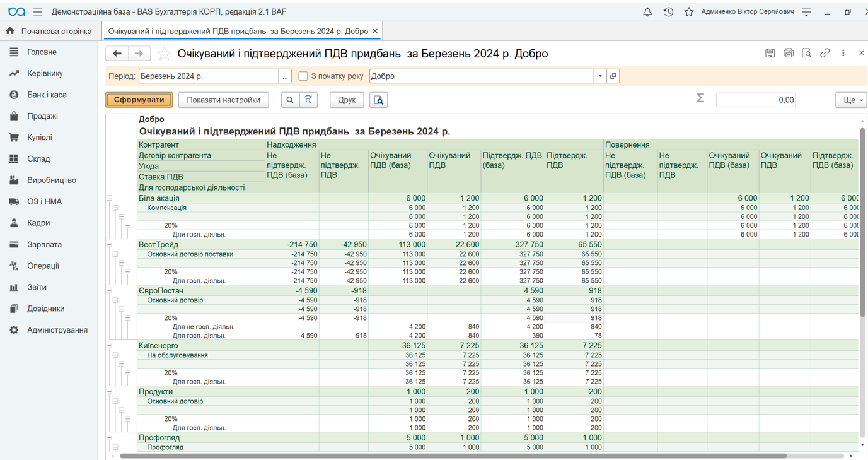Collapse the ЄвроПостач group row

point(109,291)
